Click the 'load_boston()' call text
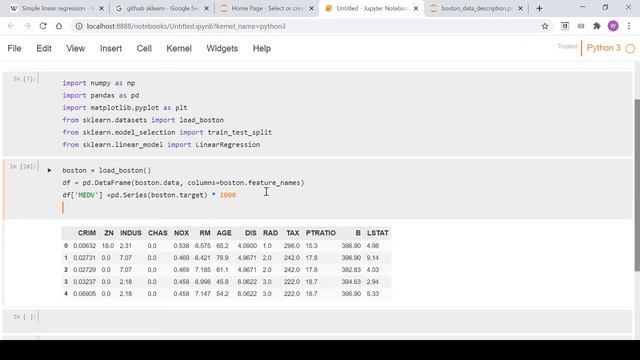 [125, 170]
